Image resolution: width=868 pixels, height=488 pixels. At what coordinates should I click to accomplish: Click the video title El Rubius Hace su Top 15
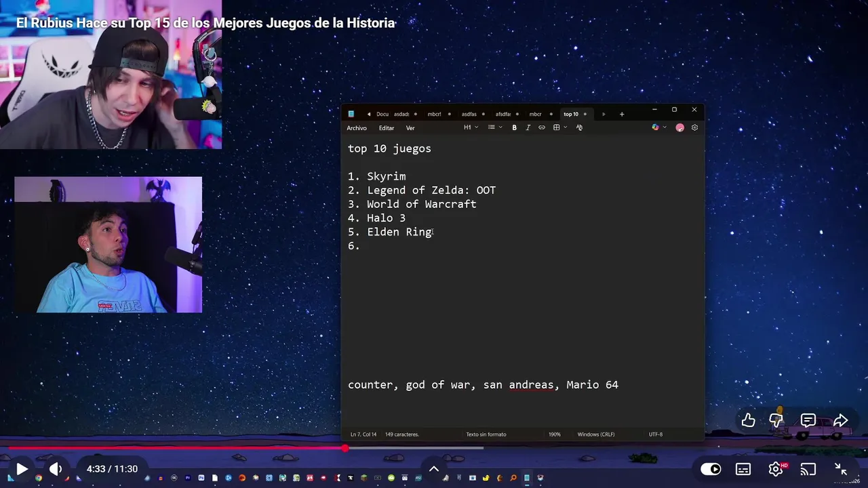click(x=205, y=23)
